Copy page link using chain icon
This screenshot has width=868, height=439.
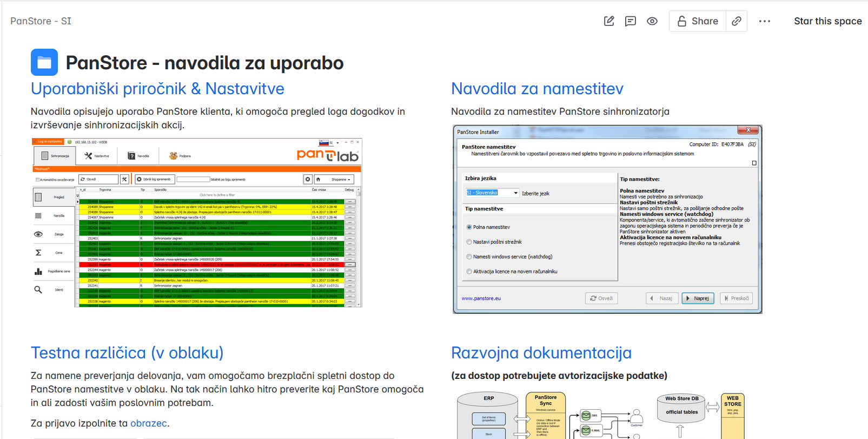click(737, 21)
